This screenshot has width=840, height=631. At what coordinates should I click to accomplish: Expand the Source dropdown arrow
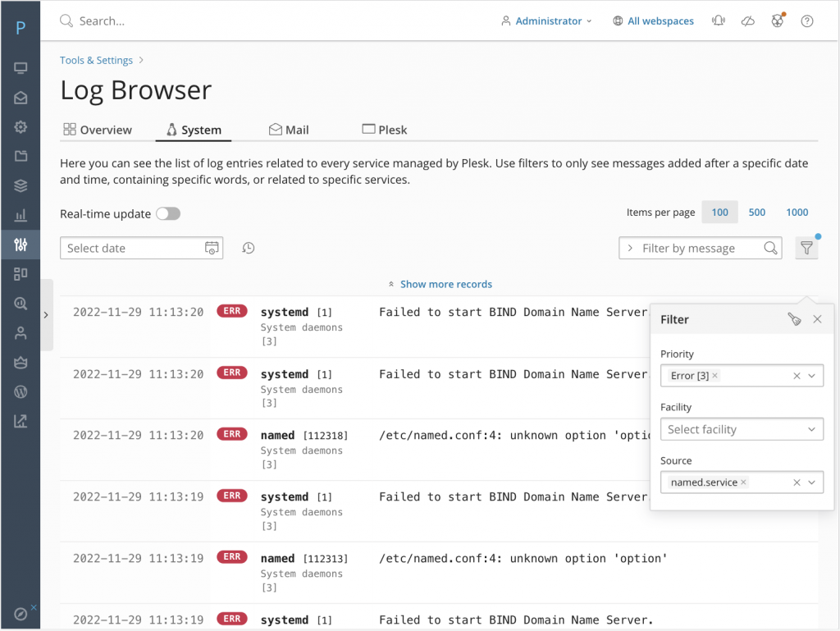811,482
